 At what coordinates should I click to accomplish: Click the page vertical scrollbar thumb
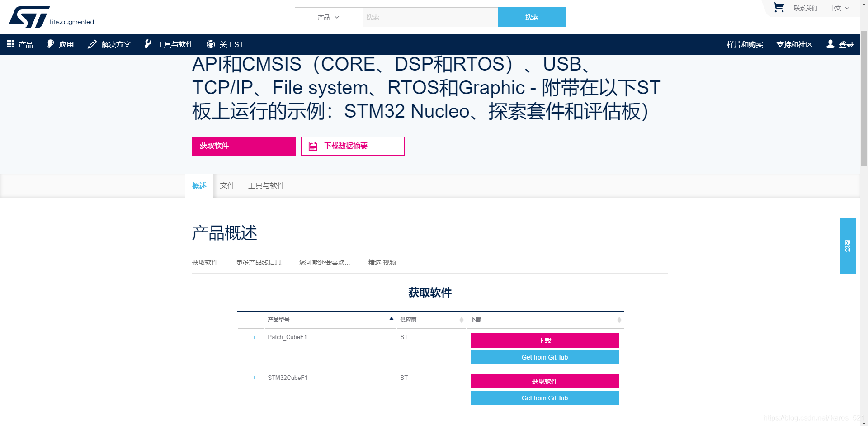pyautogui.click(x=864, y=98)
